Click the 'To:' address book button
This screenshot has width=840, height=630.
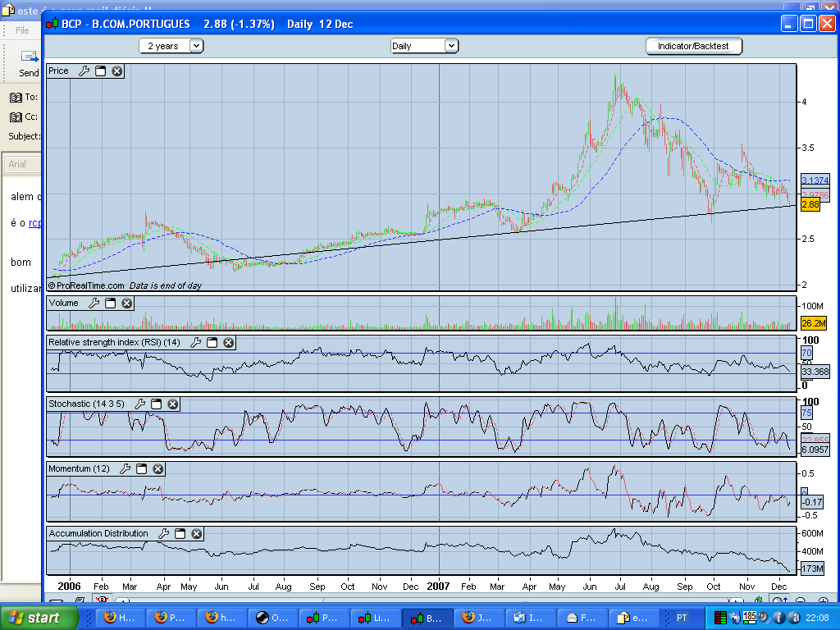coord(24,97)
